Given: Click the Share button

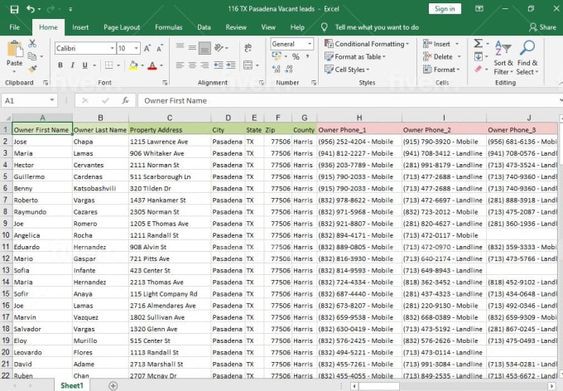Looking at the screenshot, I should click(543, 27).
